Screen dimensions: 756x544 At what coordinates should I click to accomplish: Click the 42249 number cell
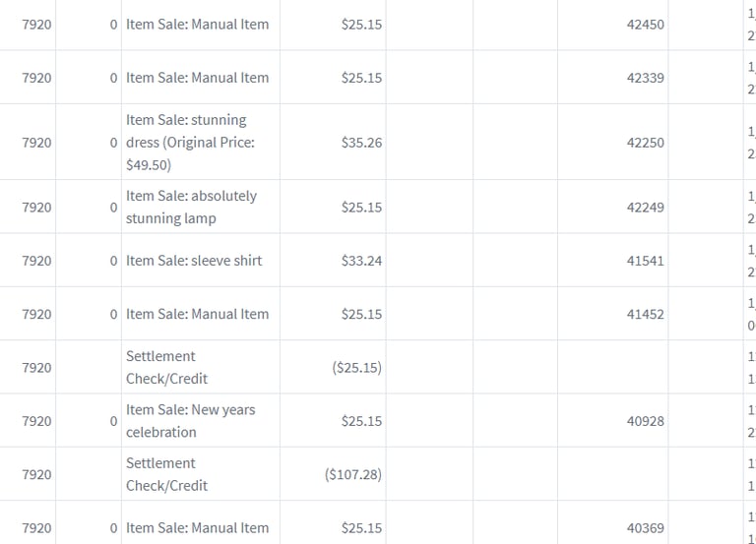click(x=645, y=208)
